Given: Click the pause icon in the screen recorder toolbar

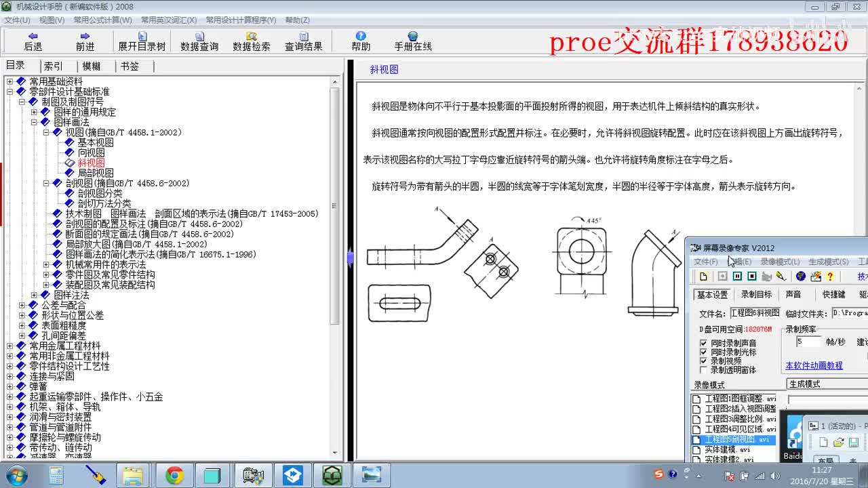Looking at the screenshot, I should click(x=737, y=277).
